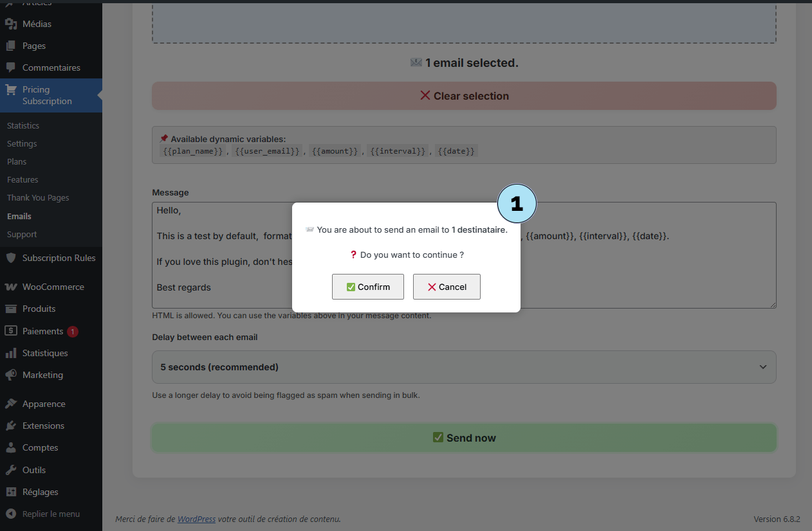Click the Médias camera icon in sidebar
This screenshot has height=531, width=812.
10,24
